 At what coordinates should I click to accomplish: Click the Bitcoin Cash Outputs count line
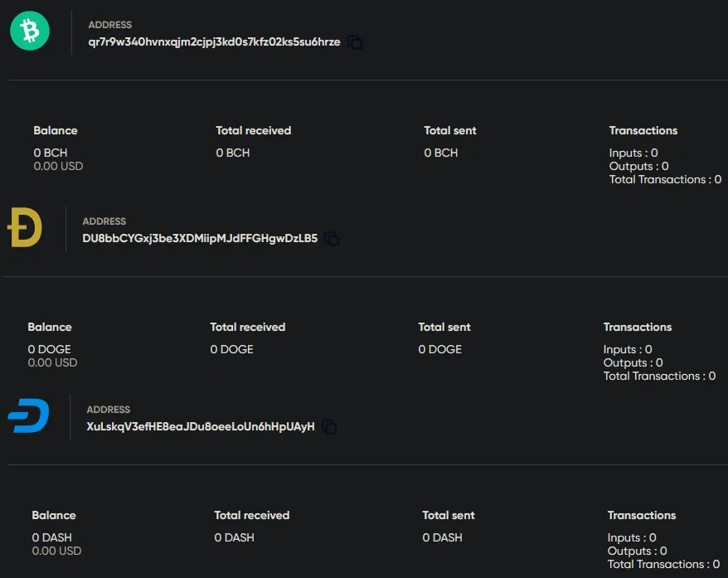pos(638,166)
